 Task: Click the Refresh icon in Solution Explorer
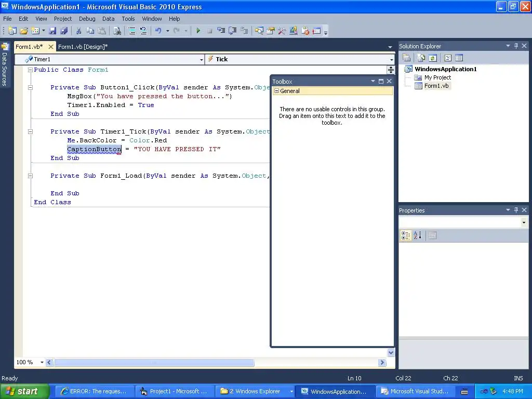[433, 58]
